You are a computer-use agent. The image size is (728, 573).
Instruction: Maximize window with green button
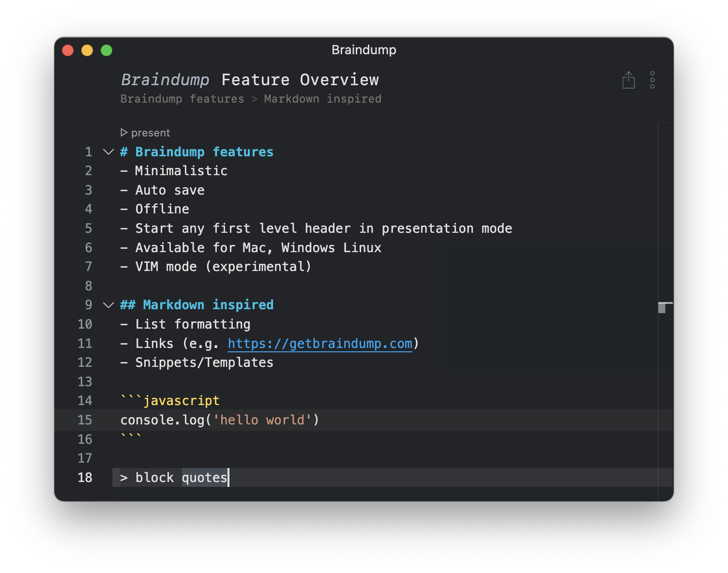(x=106, y=50)
